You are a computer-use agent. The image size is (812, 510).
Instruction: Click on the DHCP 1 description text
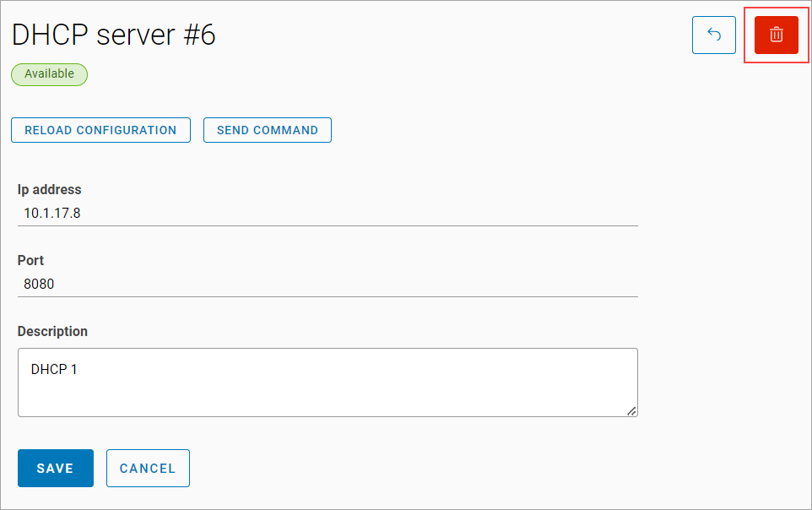[x=54, y=370]
